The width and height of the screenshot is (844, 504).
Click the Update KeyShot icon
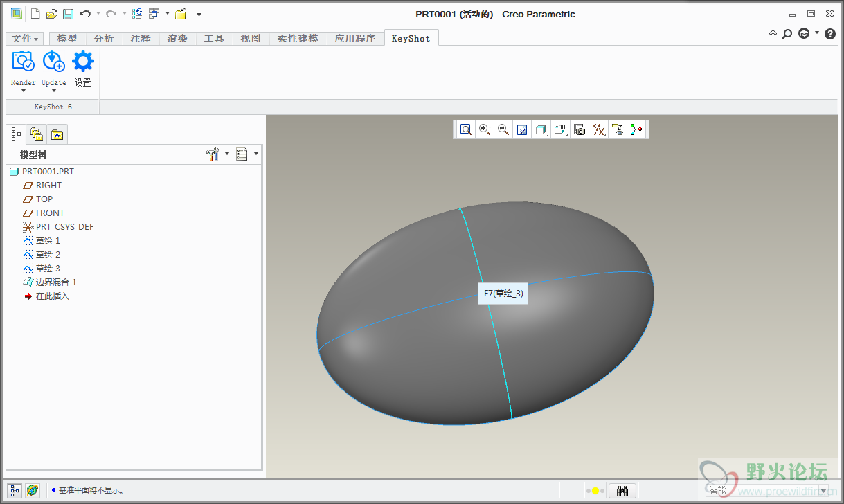tap(53, 62)
